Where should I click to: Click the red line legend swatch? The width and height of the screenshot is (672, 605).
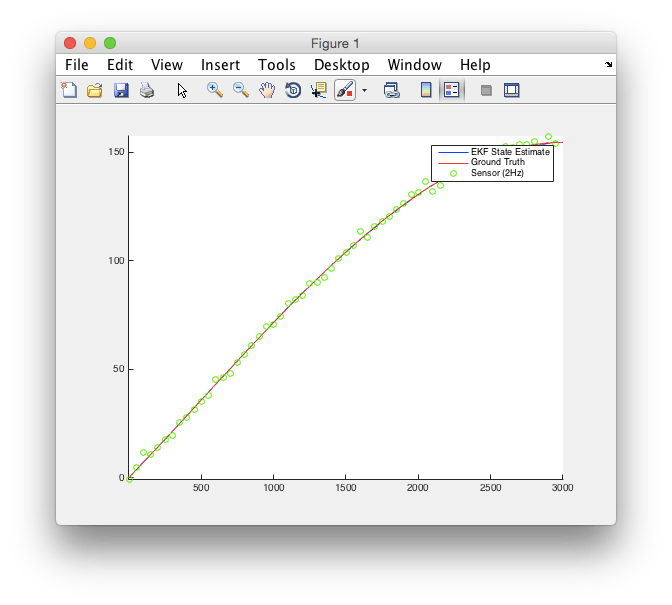tap(453, 163)
